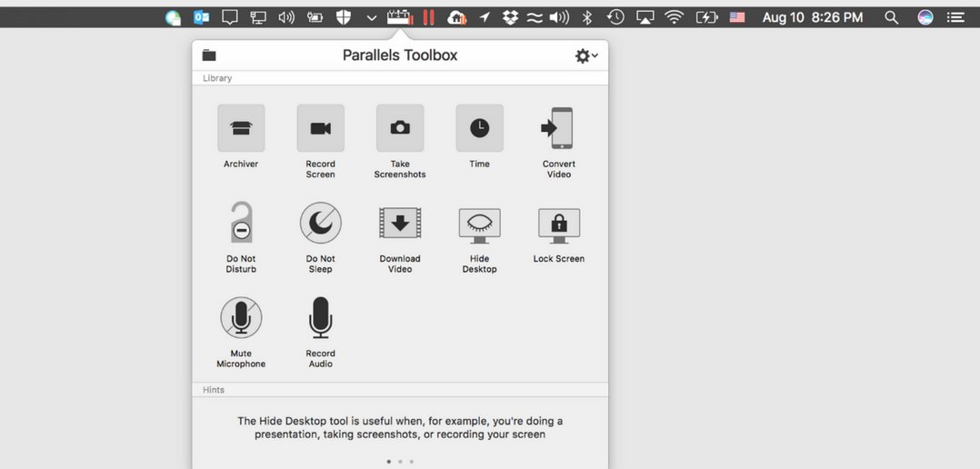Open Notification Center list icon

tap(955, 17)
